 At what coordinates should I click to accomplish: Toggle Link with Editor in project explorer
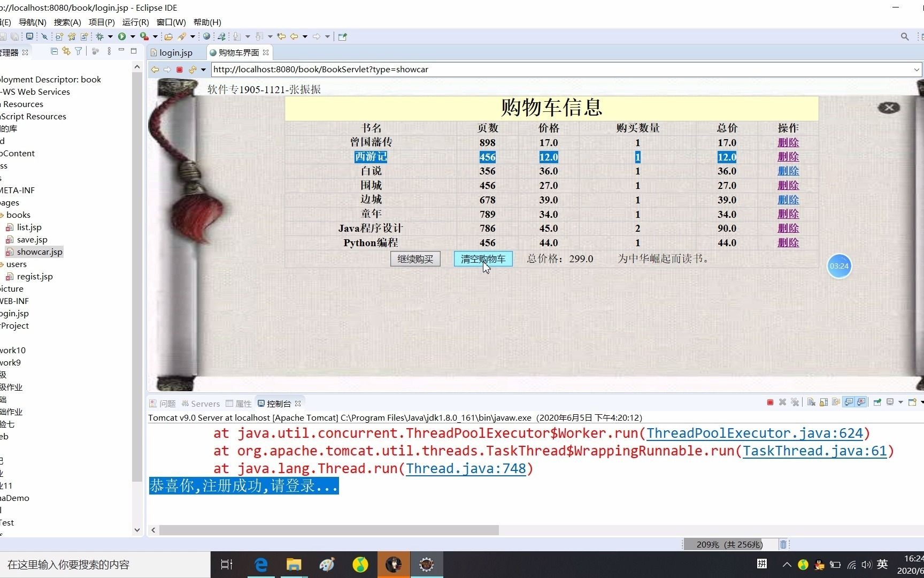[x=66, y=51]
